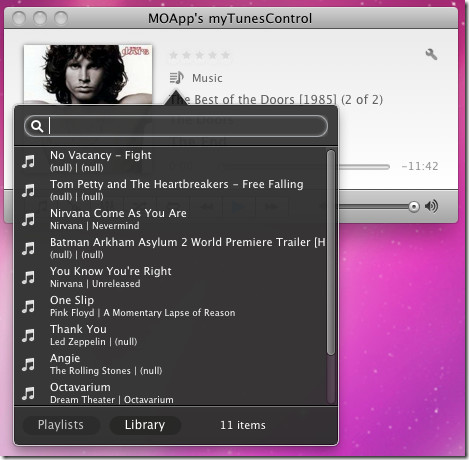This screenshot has width=469, height=460.
Task: Click the volume speaker icon
Action: tap(431, 206)
